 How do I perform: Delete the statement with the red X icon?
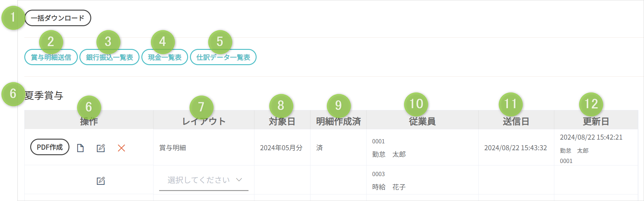[x=121, y=148]
